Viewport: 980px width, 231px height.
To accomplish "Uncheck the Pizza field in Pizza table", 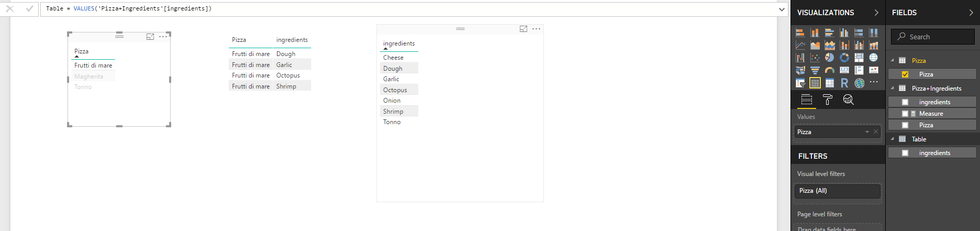I will [905, 74].
